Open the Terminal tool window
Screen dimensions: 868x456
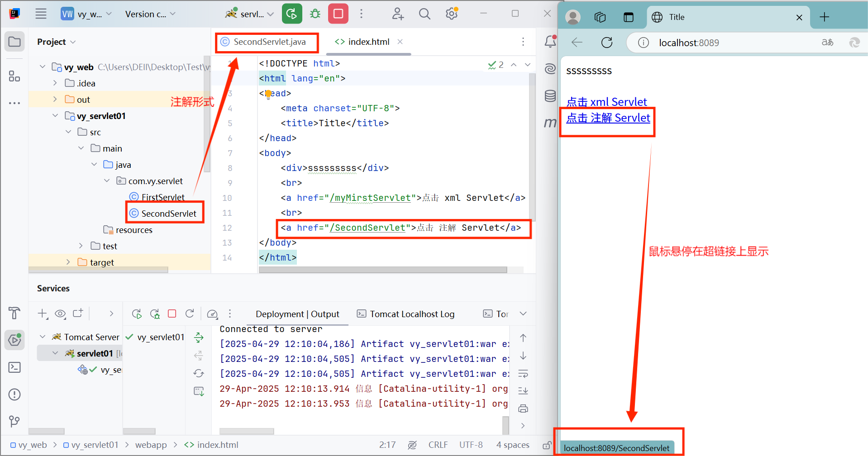pos(14,367)
